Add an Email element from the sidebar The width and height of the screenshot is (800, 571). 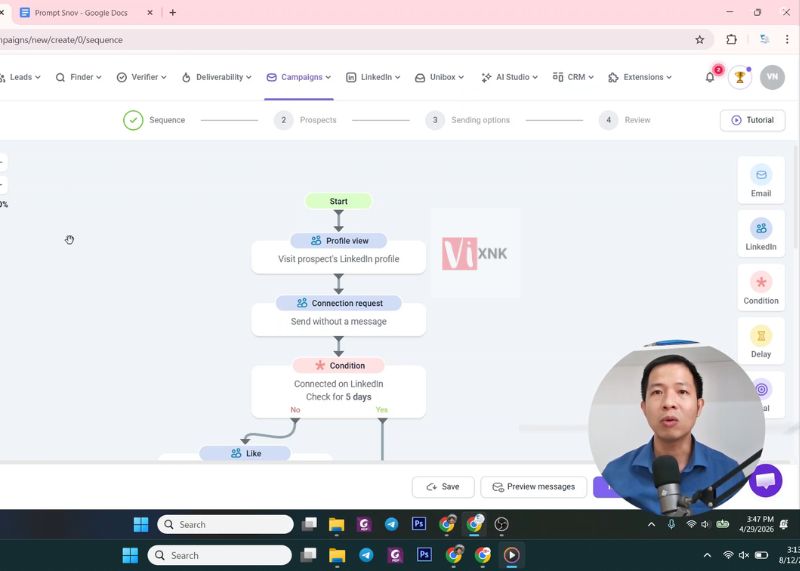point(761,181)
